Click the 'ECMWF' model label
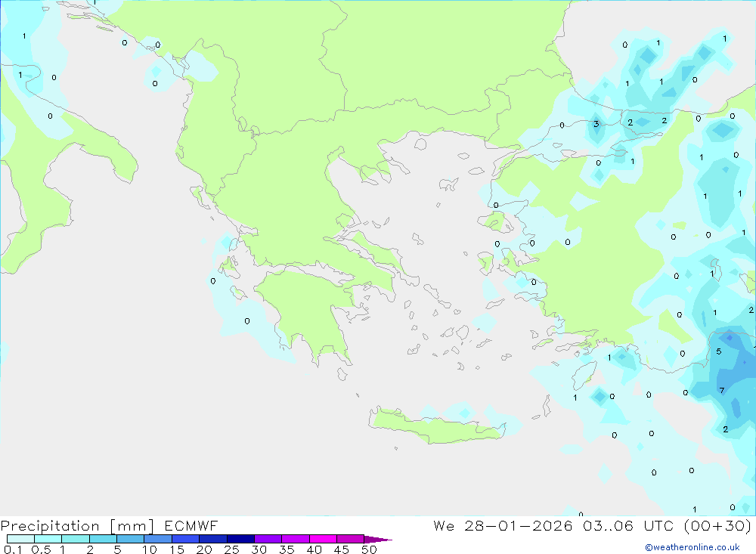Image resolution: width=756 pixels, height=554 pixels. tap(191, 525)
